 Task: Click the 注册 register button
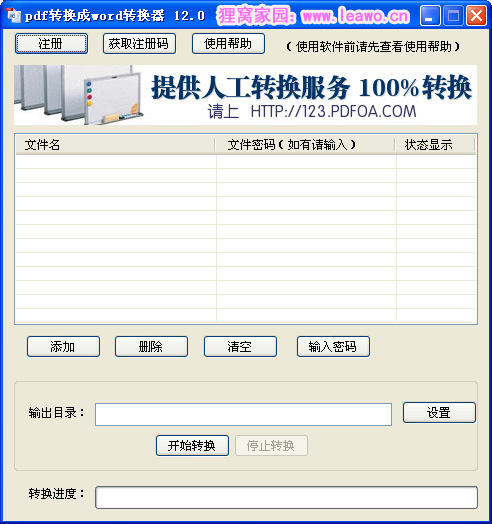coord(51,43)
